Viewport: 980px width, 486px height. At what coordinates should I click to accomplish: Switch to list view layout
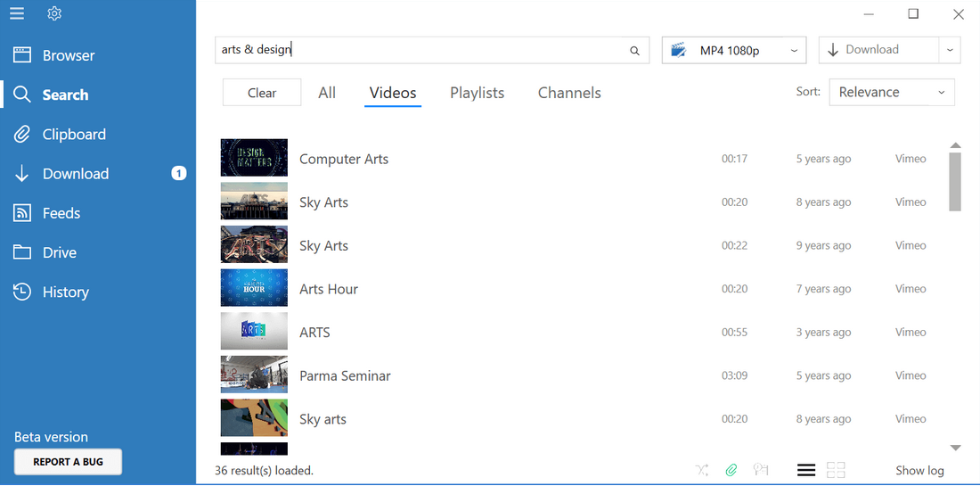pos(806,470)
